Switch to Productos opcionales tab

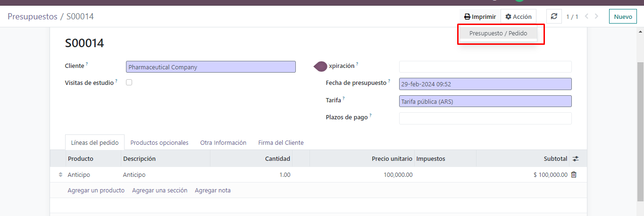(159, 142)
